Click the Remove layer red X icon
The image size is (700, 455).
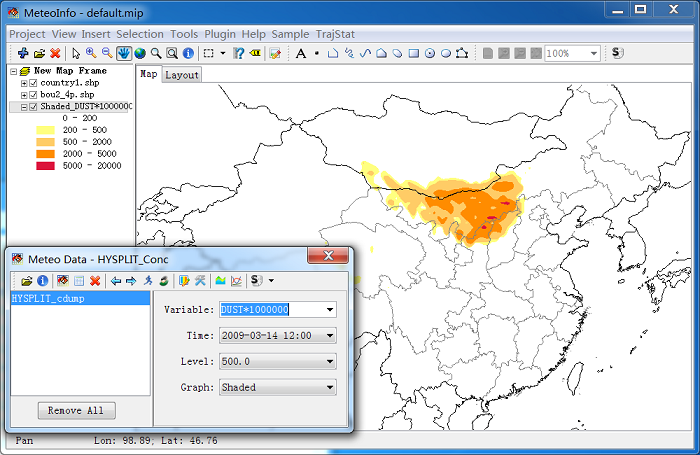tap(55, 53)
